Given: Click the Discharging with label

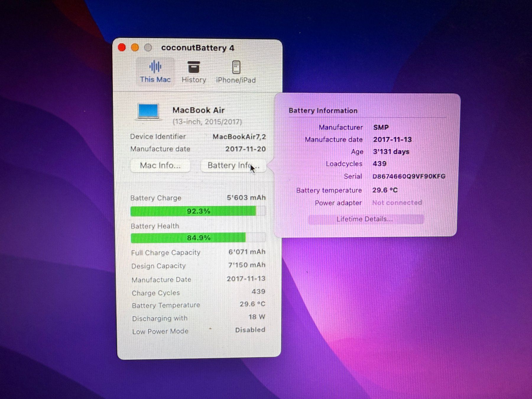Looking at the screenshot, I should [x=160, y=319].
